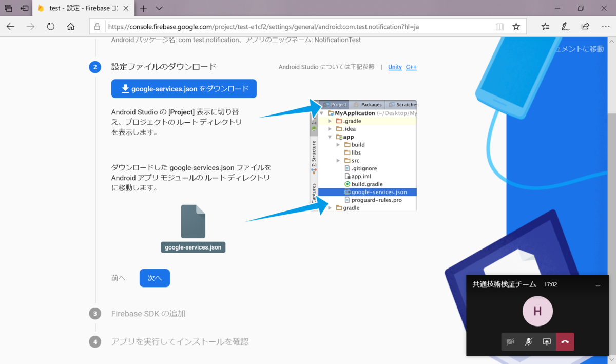Click the Android Studio project tree image
The image size is (616, 364).
363,156
